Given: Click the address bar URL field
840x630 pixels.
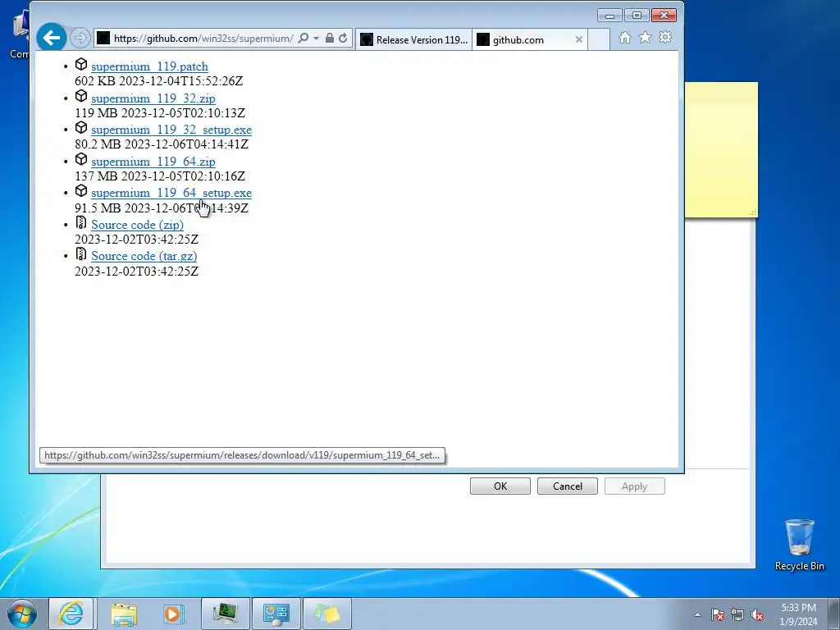Looking at the screenshot, I should point(203,38).
